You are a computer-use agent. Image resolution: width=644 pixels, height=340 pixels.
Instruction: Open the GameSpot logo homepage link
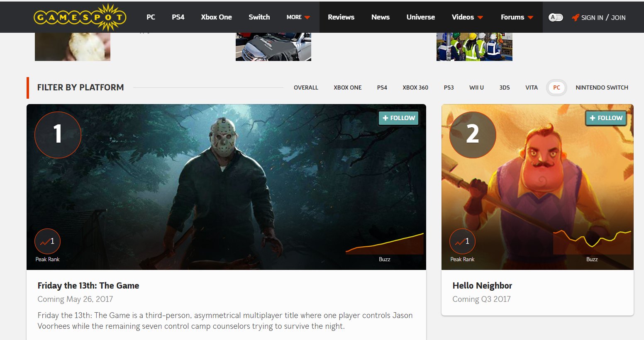[80, 17]
